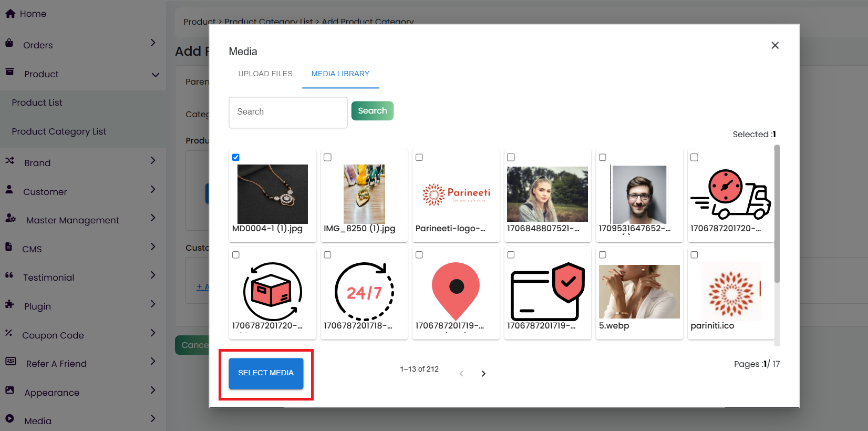Expand the Master Management submenu
Image resolution: width=868 pixels, height=431 pixels.
pos(153,218)
